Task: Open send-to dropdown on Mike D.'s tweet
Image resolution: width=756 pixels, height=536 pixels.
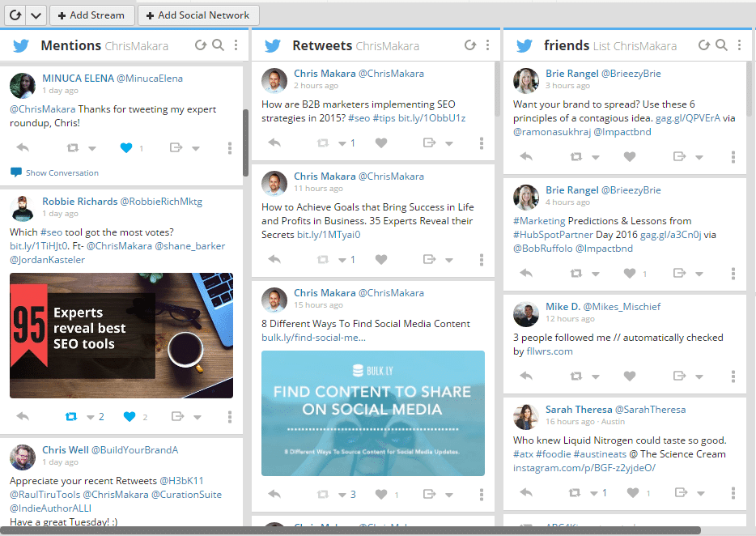Action: (x=699, y=376)
